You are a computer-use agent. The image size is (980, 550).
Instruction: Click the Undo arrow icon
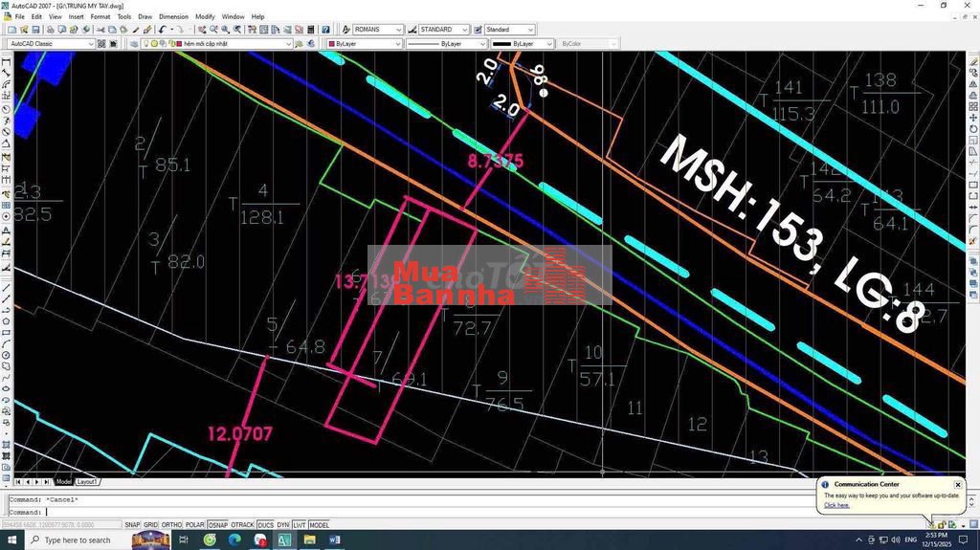pos(163,30)
